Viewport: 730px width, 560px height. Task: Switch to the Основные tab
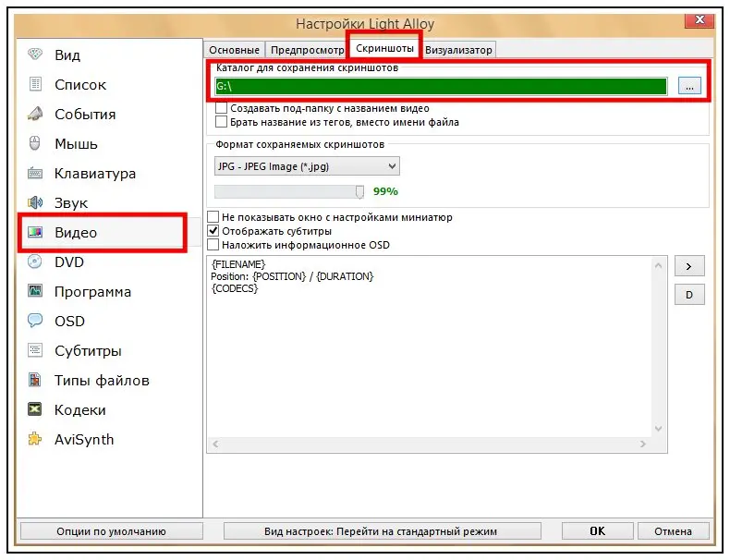pos(234,50)
